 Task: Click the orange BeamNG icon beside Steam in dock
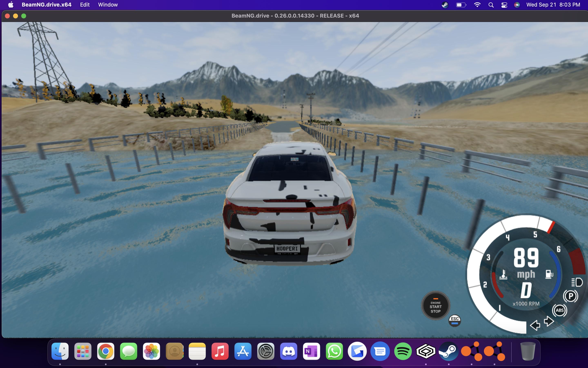coord(471,351)
